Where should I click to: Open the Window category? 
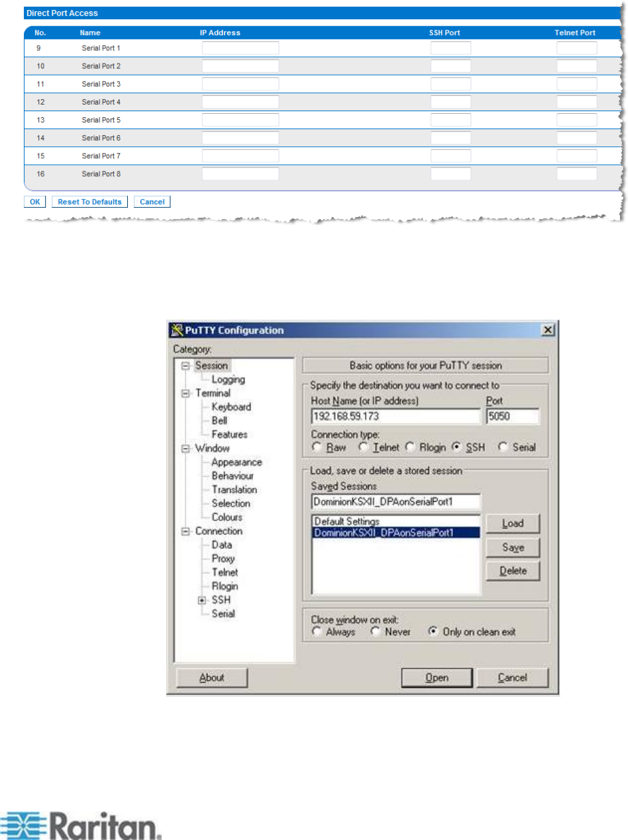(x=212, y=448)
